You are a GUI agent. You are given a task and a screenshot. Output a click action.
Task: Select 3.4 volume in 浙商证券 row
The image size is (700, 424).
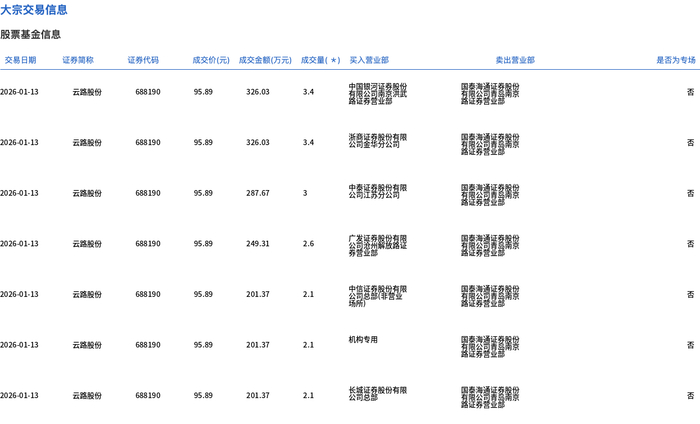click(308, 142)
